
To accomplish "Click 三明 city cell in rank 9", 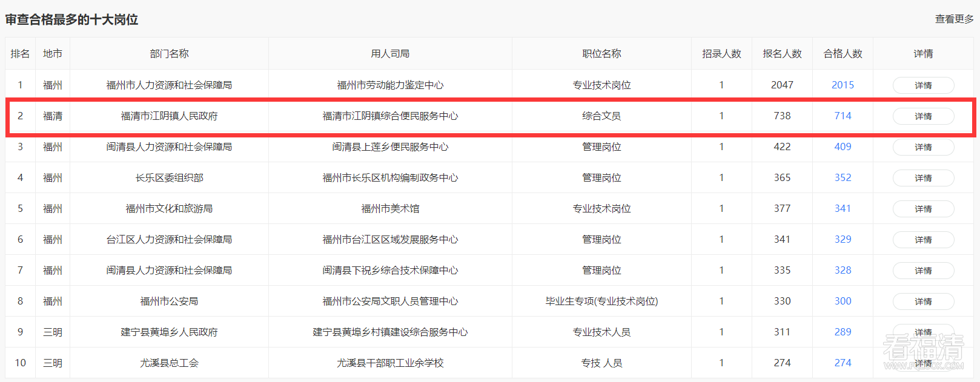I will pyautogui.click(x=53, y=332).
